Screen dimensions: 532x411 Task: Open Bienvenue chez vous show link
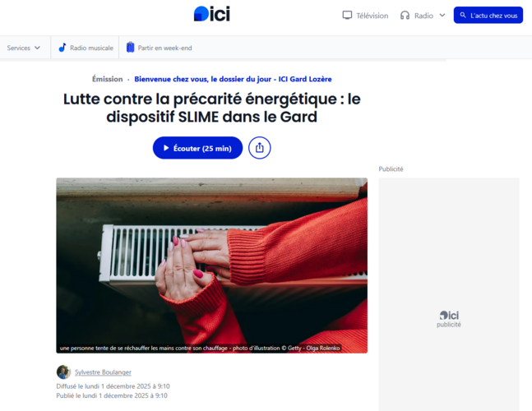[x=233, y=79]
